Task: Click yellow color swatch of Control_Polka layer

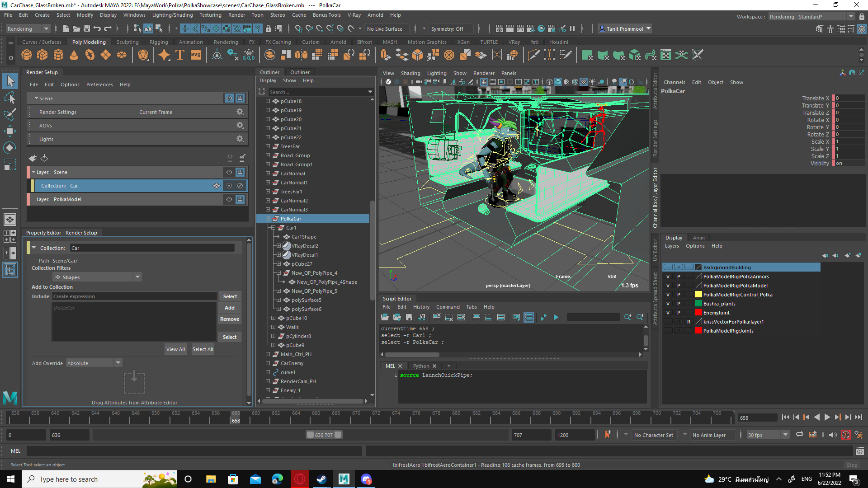Action: coord(698,295)
